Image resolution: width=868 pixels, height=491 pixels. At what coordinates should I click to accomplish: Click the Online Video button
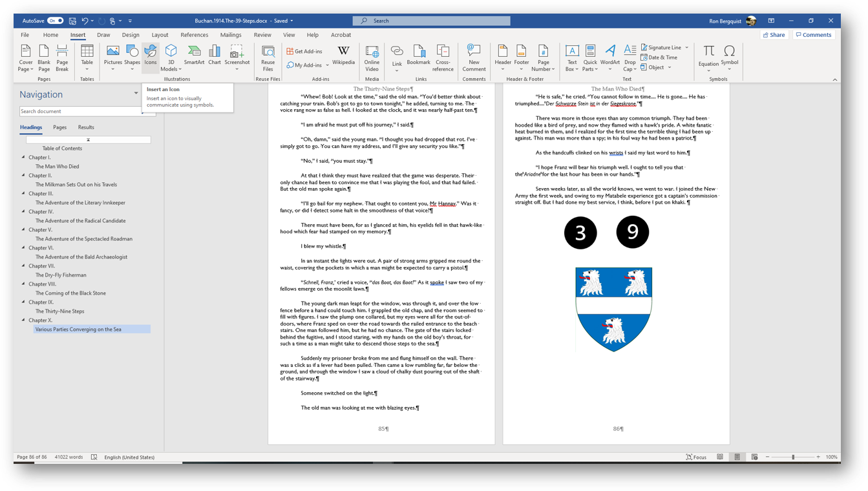pyautogui.click(x=372, y=58)
